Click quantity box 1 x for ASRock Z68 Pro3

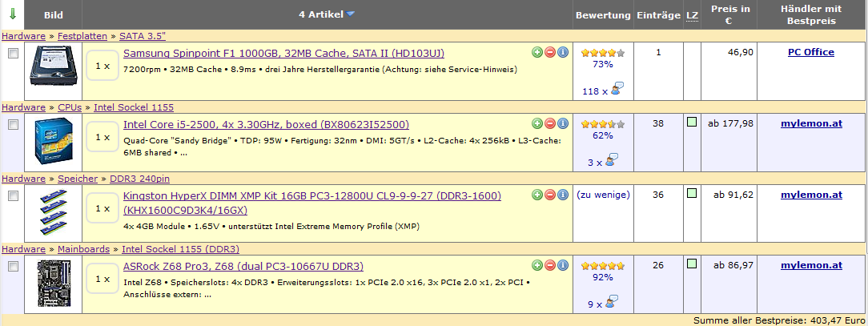(x=103, y=279)
